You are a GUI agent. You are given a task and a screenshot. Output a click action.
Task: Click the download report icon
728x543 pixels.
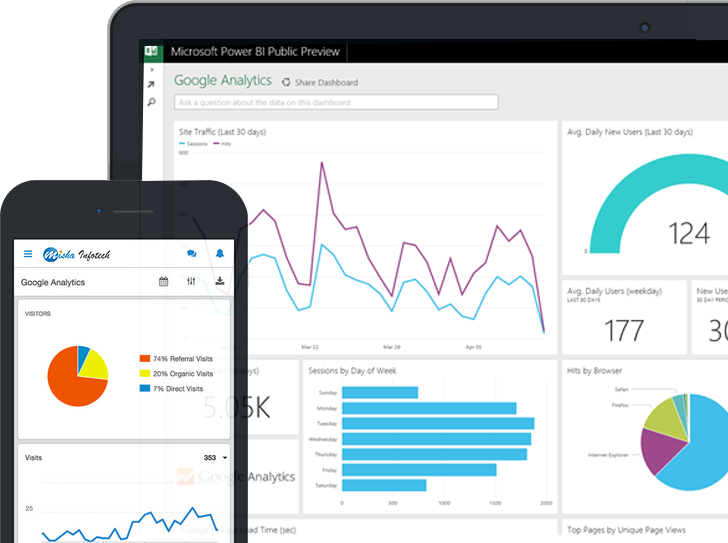pyautogui.click(x=220, y=281)
